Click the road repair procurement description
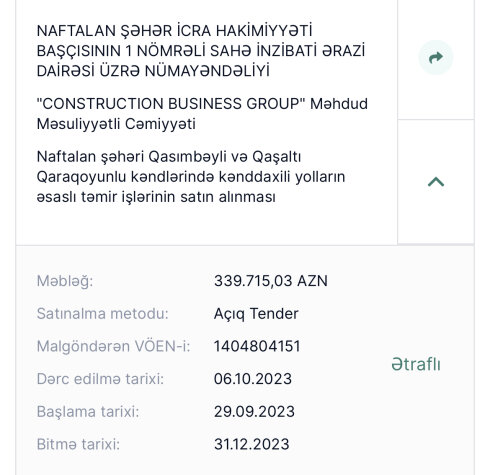 pos(191,177)
